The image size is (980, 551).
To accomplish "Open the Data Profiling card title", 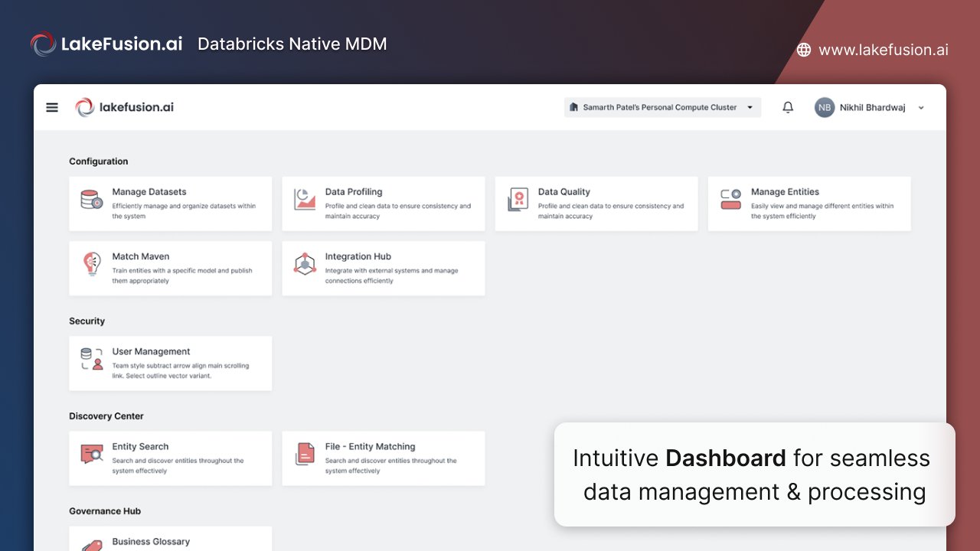I will coord(354,192).
